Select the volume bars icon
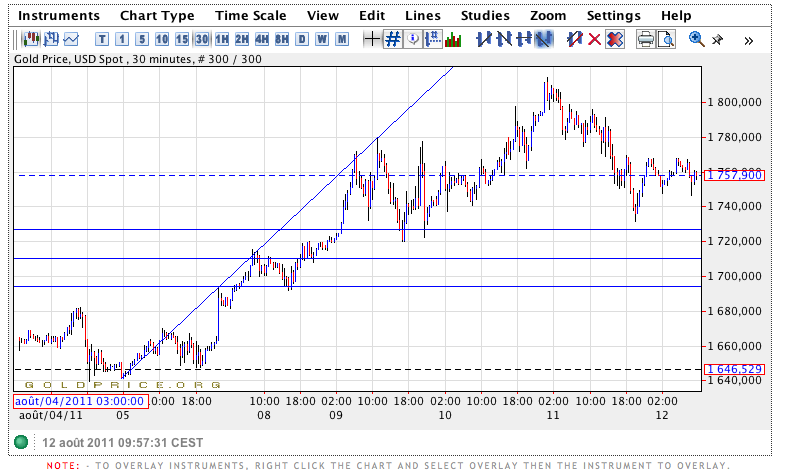Viewport: 812px width, 470px height. coord(453,39)
